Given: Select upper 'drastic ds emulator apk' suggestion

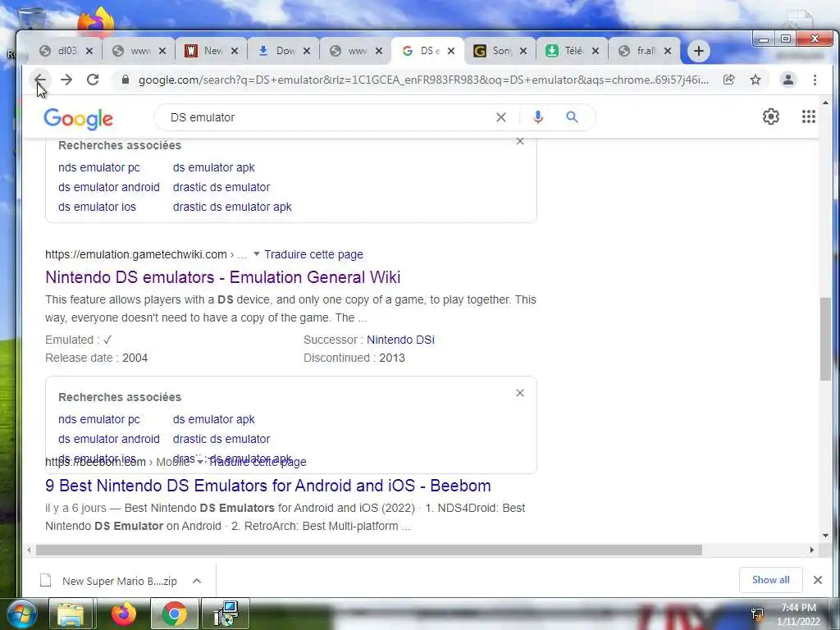Looking at the screenshot, I should click(x=232, y=207).
